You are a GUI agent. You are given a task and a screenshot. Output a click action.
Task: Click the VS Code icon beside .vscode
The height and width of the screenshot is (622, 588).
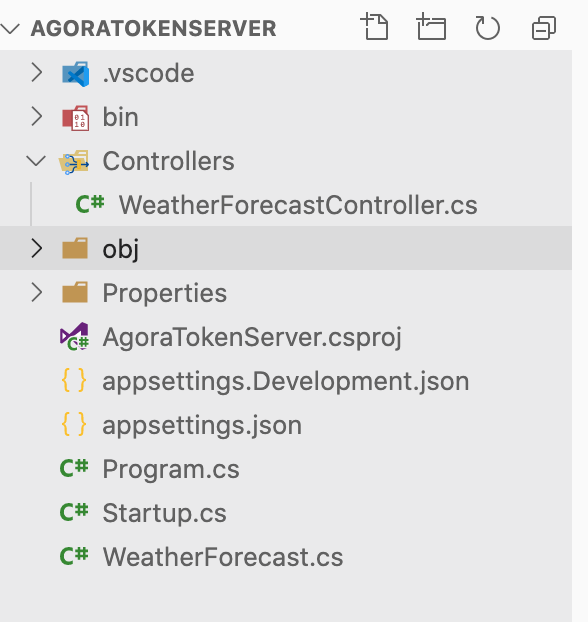click(x=75, y=74)
